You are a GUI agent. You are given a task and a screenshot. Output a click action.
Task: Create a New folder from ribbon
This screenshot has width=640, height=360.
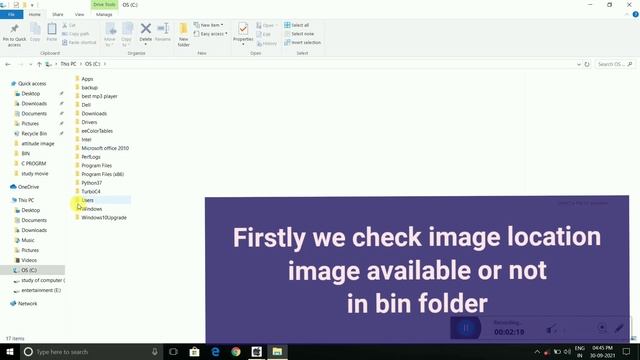(184, 35)
